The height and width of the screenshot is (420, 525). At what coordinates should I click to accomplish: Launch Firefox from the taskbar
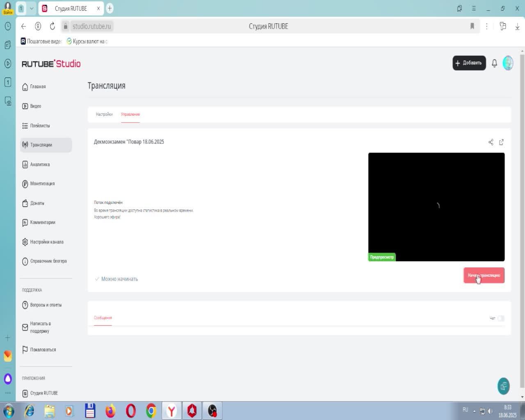[x=110, y=411]
